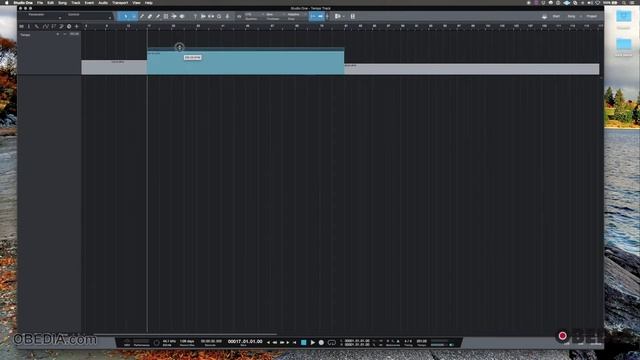The height and width of the screenshot is (360, 640).
Task: Click the Tempo track label
Action: [x=25, y=35]
